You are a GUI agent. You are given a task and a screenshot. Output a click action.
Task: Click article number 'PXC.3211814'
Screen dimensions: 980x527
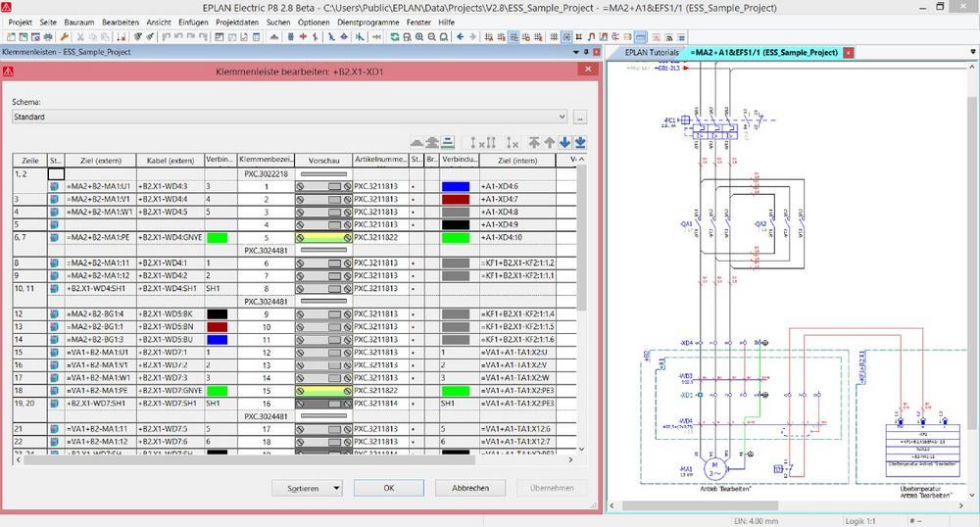pos(375,404)
